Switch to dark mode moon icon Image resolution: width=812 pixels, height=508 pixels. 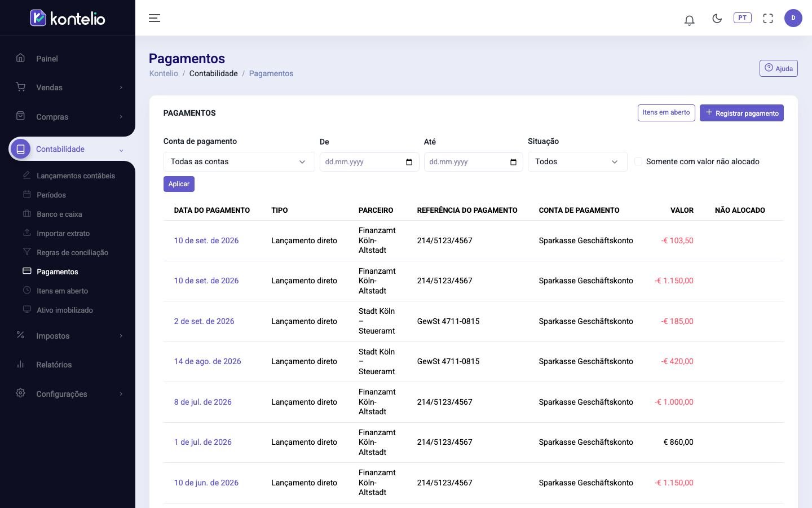(717, 19)
